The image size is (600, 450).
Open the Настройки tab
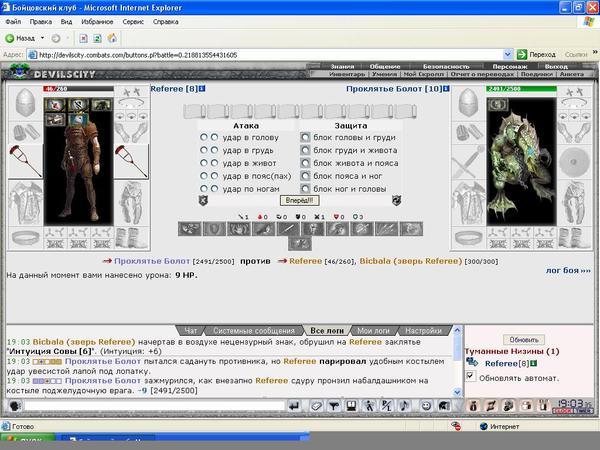tap(423, 331)
